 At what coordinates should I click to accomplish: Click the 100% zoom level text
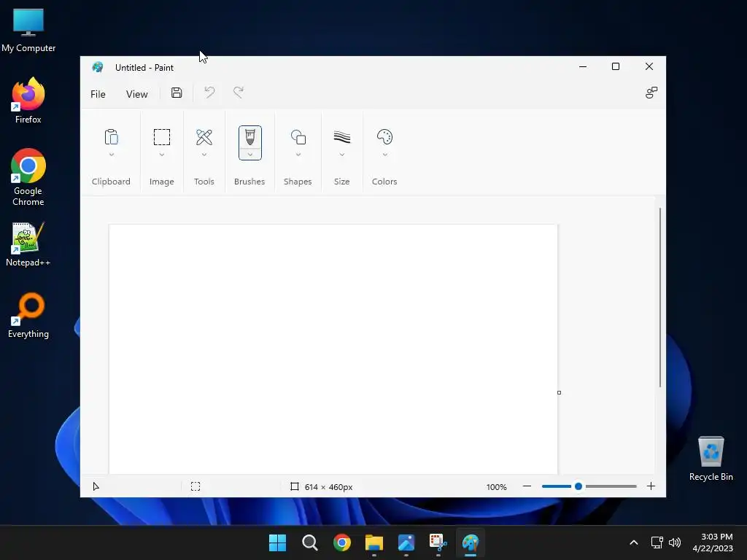click(496, 486)
